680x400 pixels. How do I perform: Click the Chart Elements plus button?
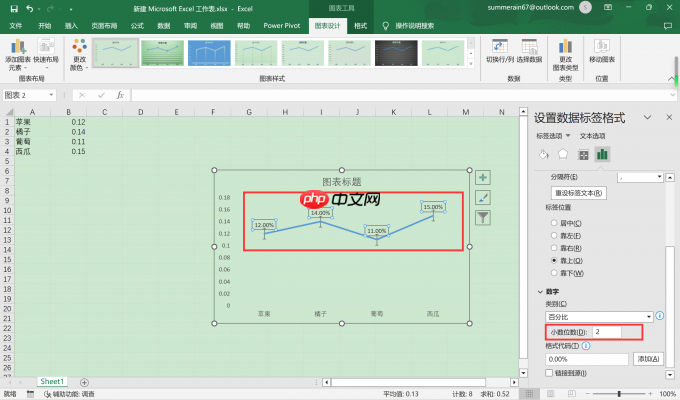click(x=483, y=177)
